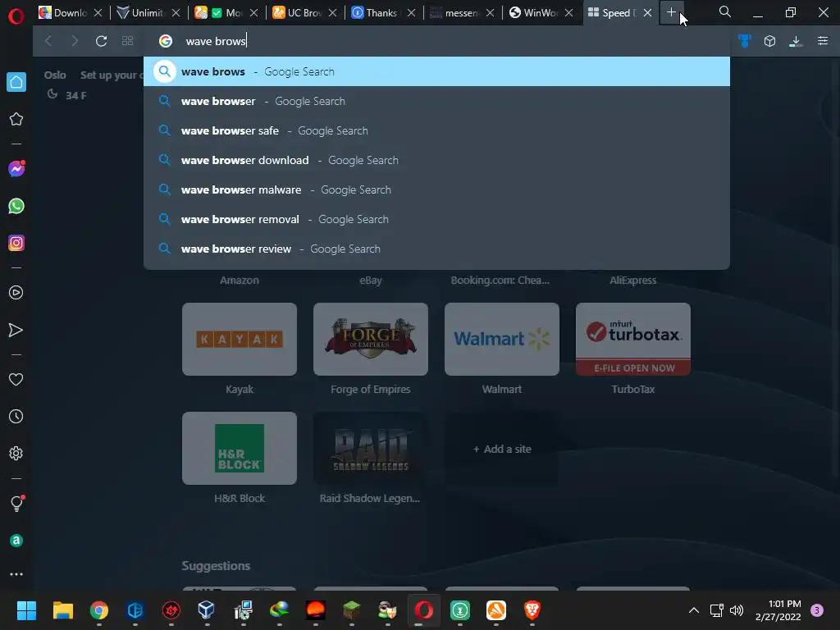
Task: Open a new tab with plus button
Action: coord(671,12)
